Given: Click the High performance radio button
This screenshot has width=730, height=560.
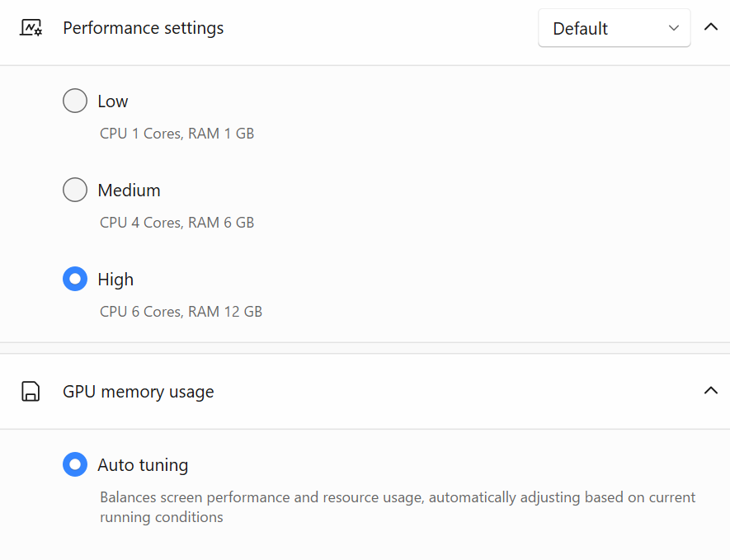Looking at the screenshot, I should pos(75,280).
